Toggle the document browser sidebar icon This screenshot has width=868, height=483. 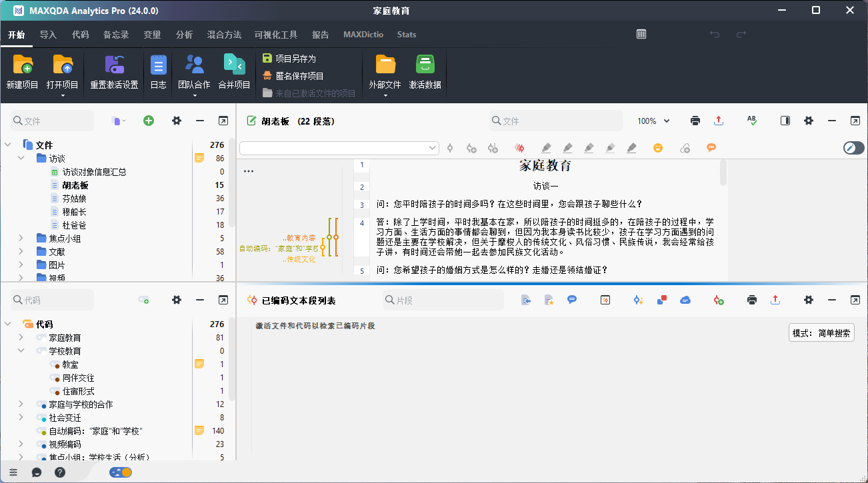pos(785,121)
